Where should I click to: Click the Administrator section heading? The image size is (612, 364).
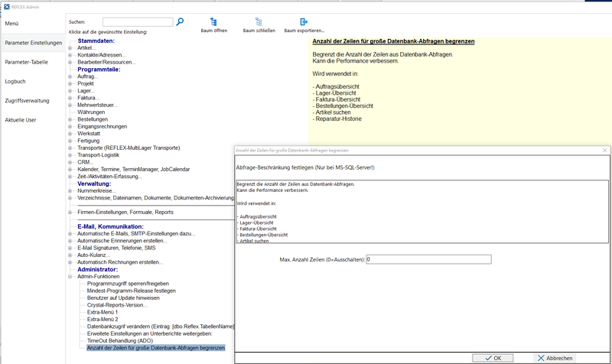pyautogui.click(x=98, y=270)
